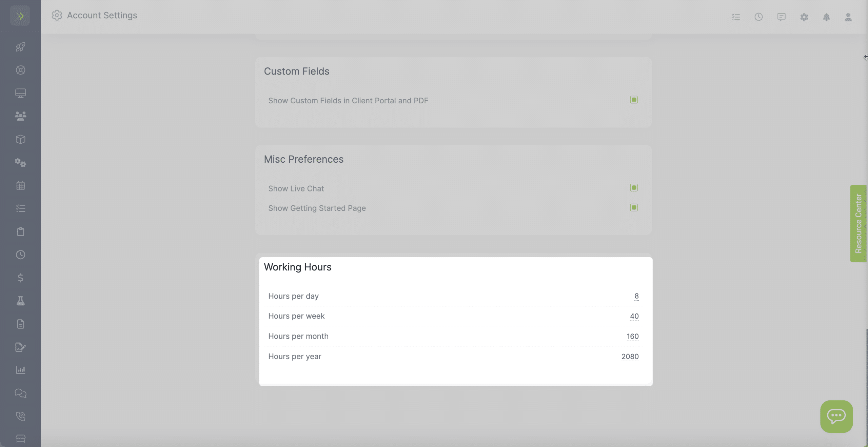The image size is (868, 447).
Task: Open the flask icon in the sidebar
Action: (x=20, y=301)
